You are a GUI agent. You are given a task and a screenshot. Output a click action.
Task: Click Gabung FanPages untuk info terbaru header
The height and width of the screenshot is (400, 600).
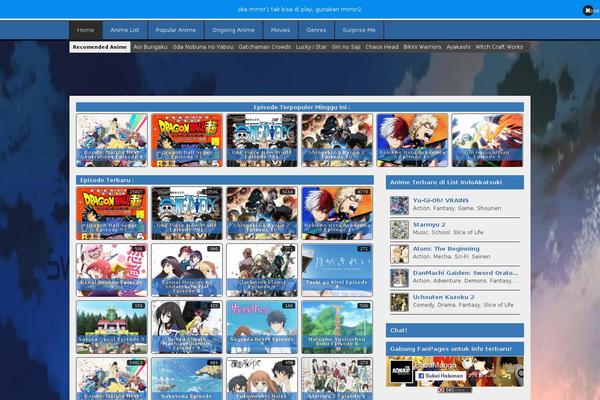point(455,349)
